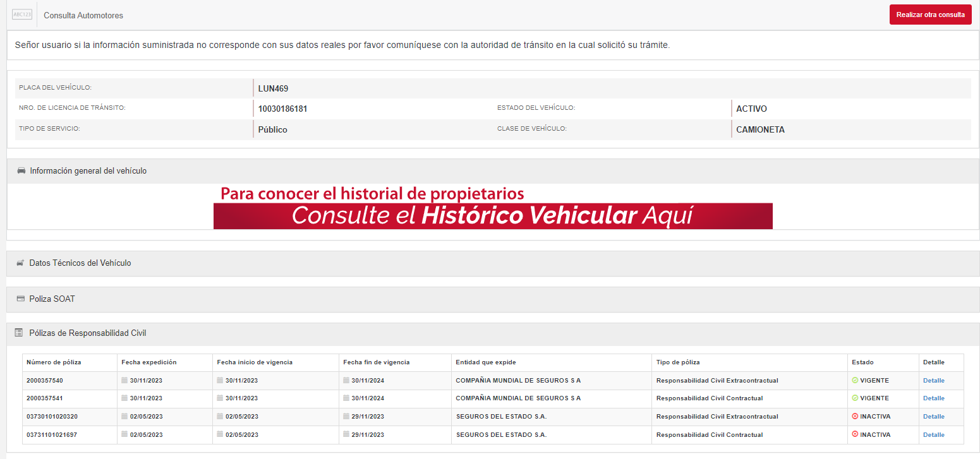Click the vehicle icon beside Datos Técnicos

click(21, 263)
